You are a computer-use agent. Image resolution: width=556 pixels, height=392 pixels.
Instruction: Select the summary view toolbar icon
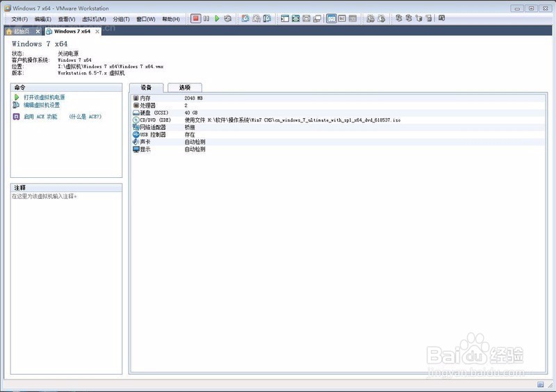pyautogui.click(x=332, y=19)
